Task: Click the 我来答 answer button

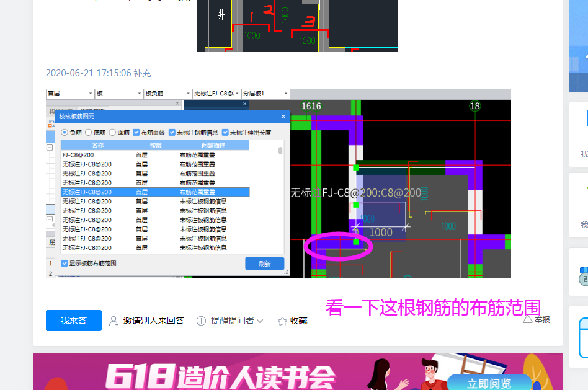Action: point(73,321)
